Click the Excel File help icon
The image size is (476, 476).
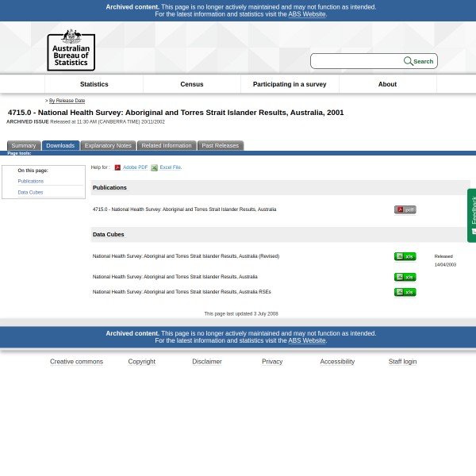[154, 167]
